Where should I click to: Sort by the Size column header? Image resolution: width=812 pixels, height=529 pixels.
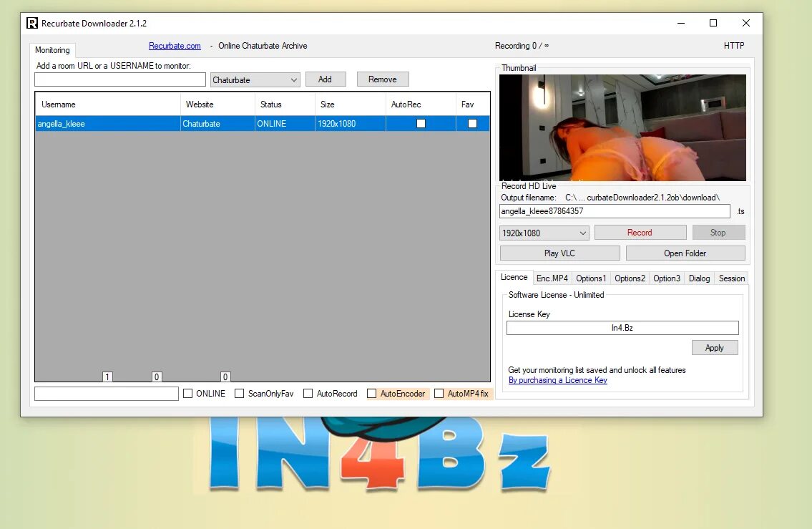click(x=351, y=104)
